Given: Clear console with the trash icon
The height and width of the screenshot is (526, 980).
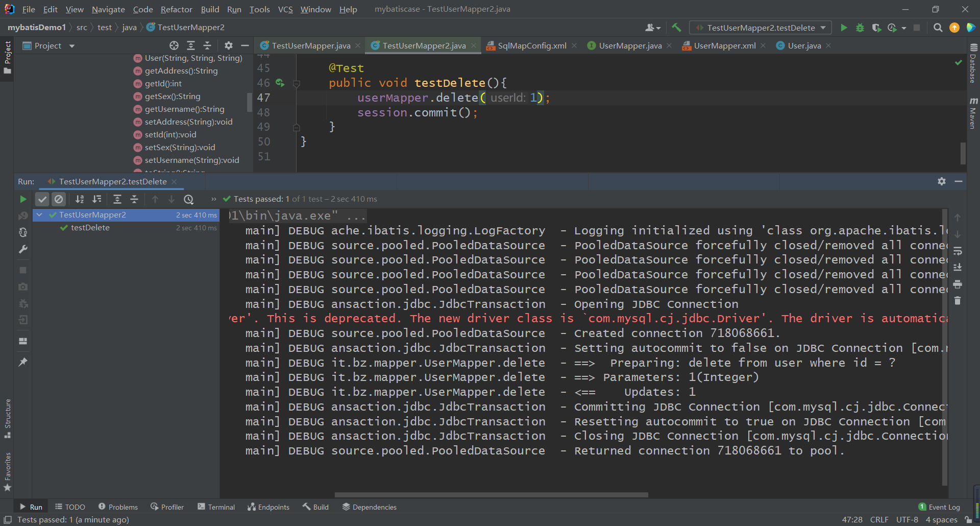Looking at the screenshot, I should (x=958, y=301).
